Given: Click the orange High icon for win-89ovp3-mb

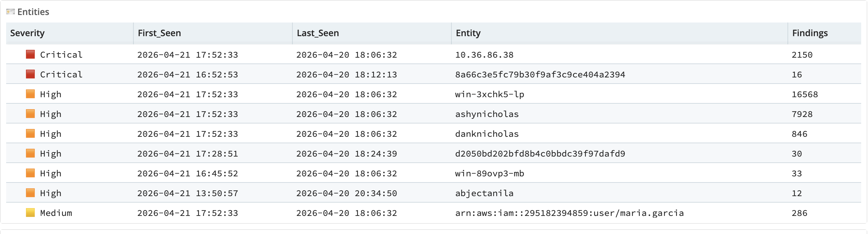Looking at the screenshot, I should pos(30,173).
